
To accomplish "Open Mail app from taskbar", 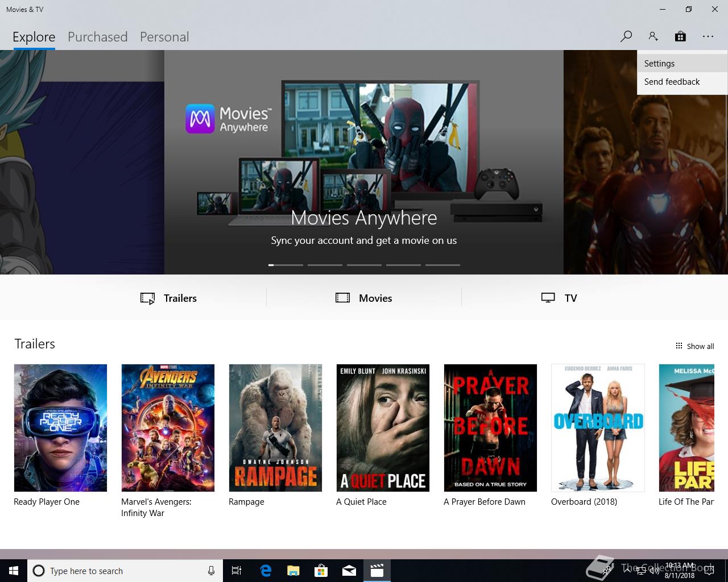I will pos(349,571).
